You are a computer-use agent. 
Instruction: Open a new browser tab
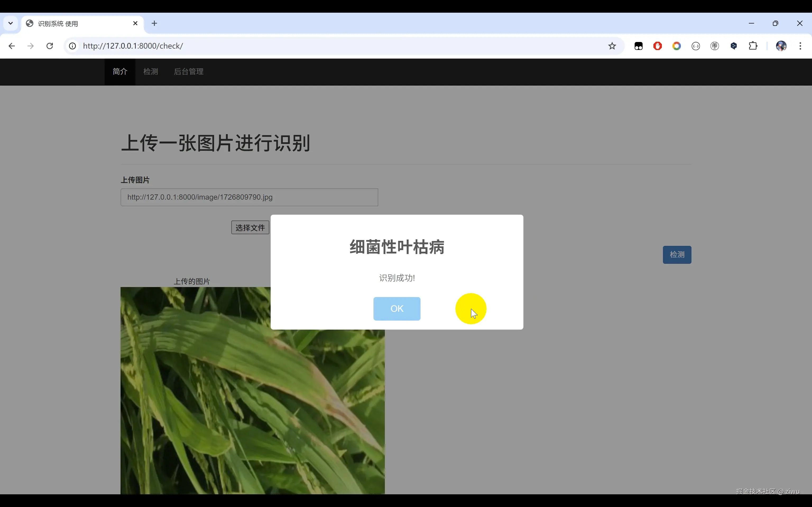pyautogui.click(x=154, y=24)
